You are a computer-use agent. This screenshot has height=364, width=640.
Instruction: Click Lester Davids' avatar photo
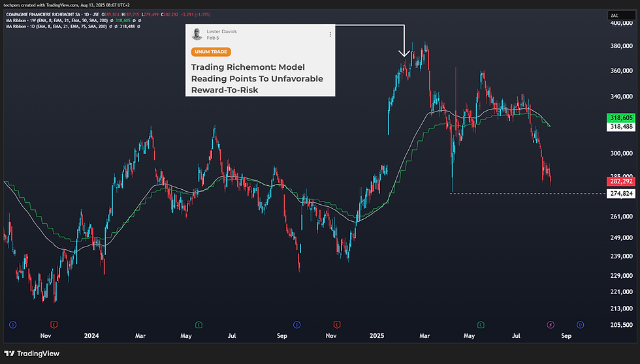(x=197, y=34)
